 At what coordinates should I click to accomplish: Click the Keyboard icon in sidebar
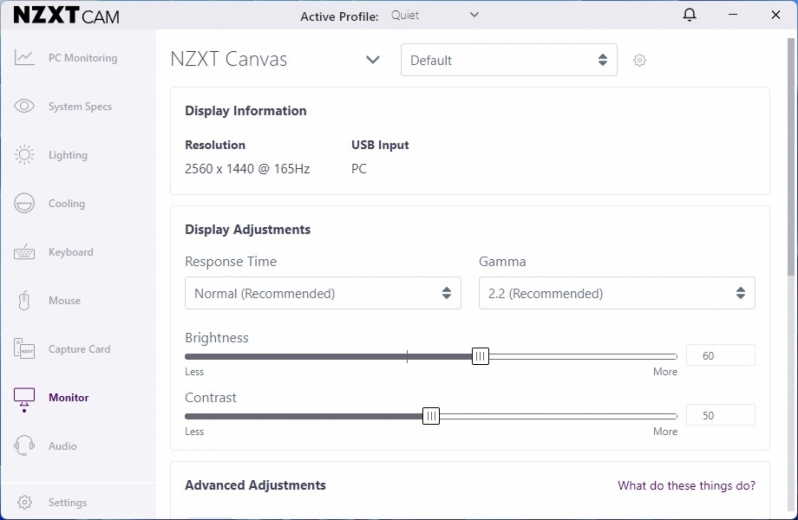pos(24,252)
